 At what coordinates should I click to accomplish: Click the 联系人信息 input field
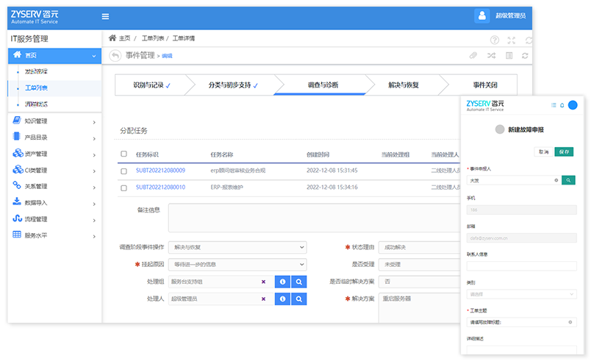click(x=522, y=266)
